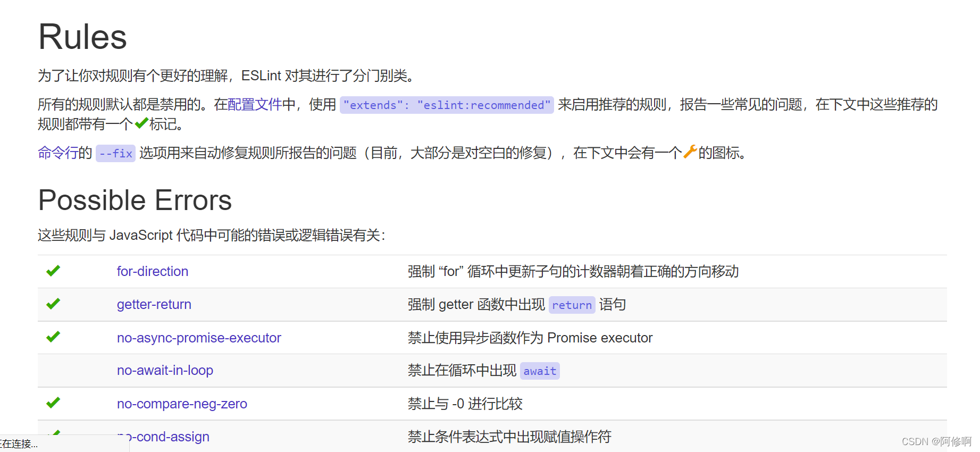Follow the 配置文件 link
The width and height of the screenshot is (980, 452).
255,105
